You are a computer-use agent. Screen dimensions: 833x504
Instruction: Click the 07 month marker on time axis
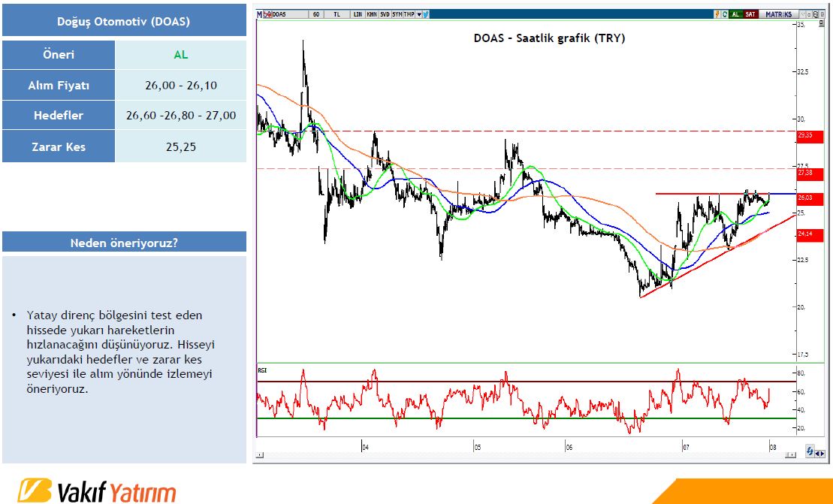[x=686, y=448]
